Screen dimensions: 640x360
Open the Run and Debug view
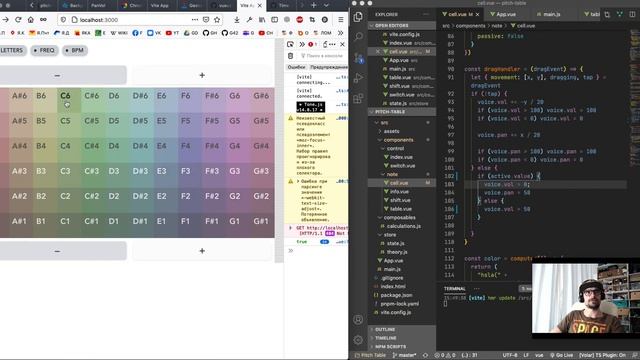[x=358, y=78]
